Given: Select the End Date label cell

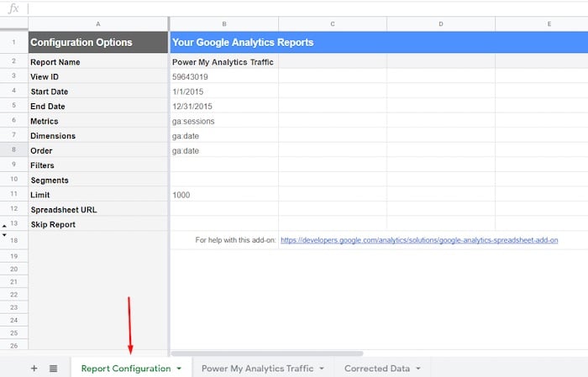Looking at the screenshot, I should [98, 106].
